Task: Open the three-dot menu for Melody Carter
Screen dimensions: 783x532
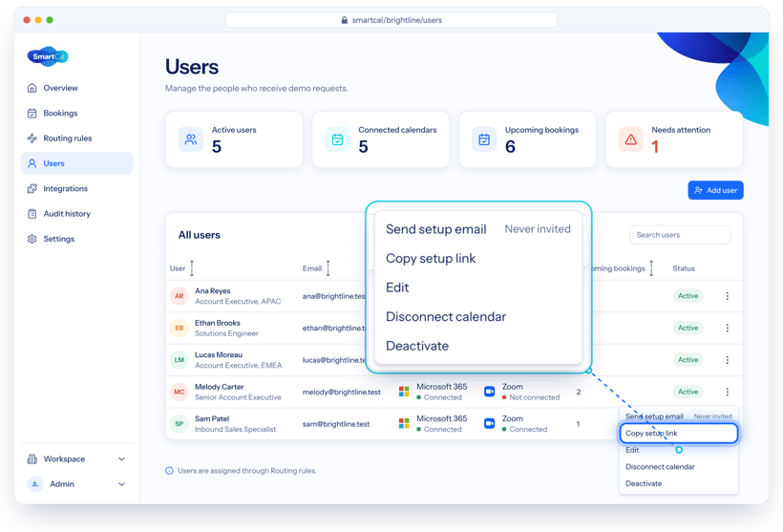Action: click(x=727, y=393)
